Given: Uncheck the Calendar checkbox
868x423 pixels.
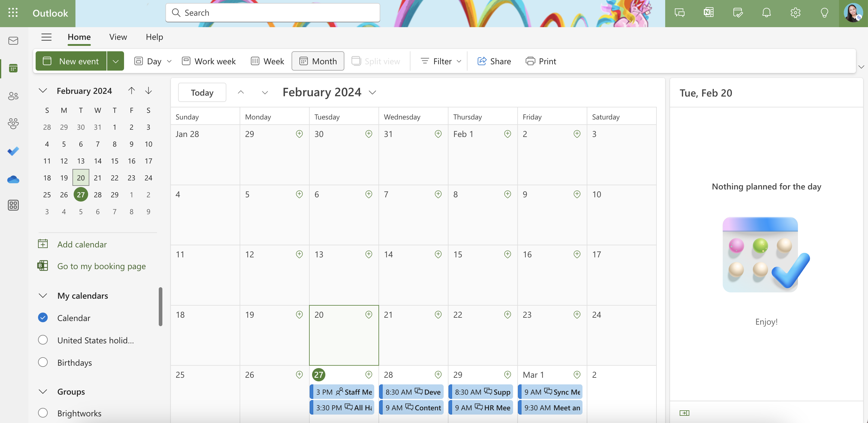Looking at the screenshot, I should [x=43, y=318].
